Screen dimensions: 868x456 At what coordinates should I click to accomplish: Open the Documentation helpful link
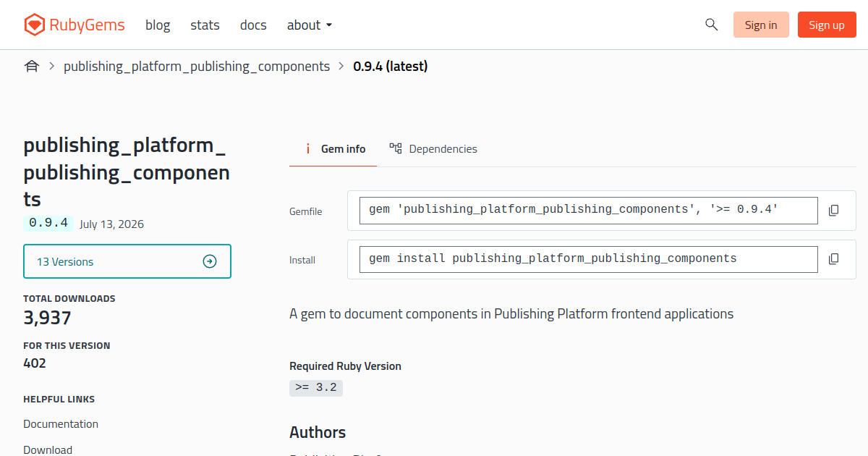(x=61, y=424)
